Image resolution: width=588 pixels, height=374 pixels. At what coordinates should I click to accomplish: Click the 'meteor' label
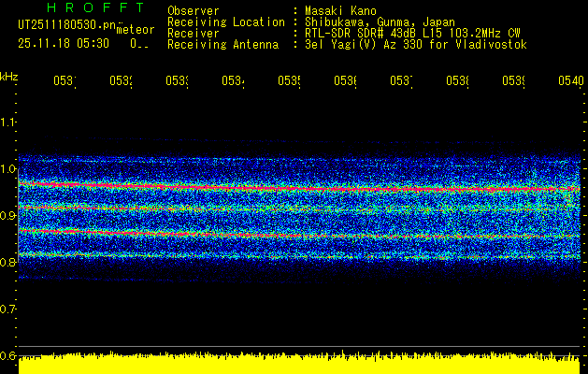click(x=135, y=29)
